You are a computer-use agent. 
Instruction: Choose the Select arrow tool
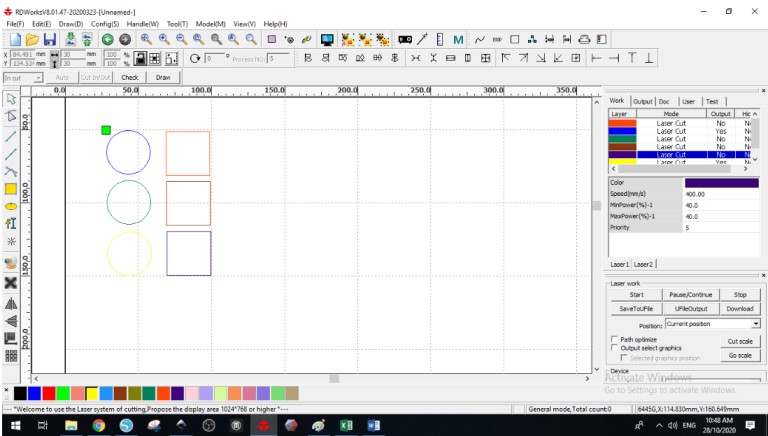[x=11, y=99]
